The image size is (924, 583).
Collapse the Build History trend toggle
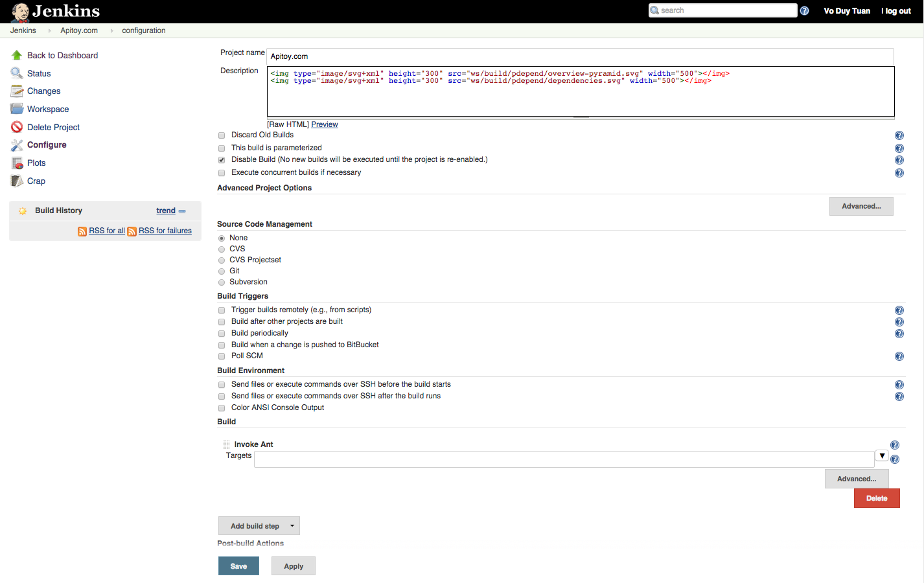click(x=182, y=211)
